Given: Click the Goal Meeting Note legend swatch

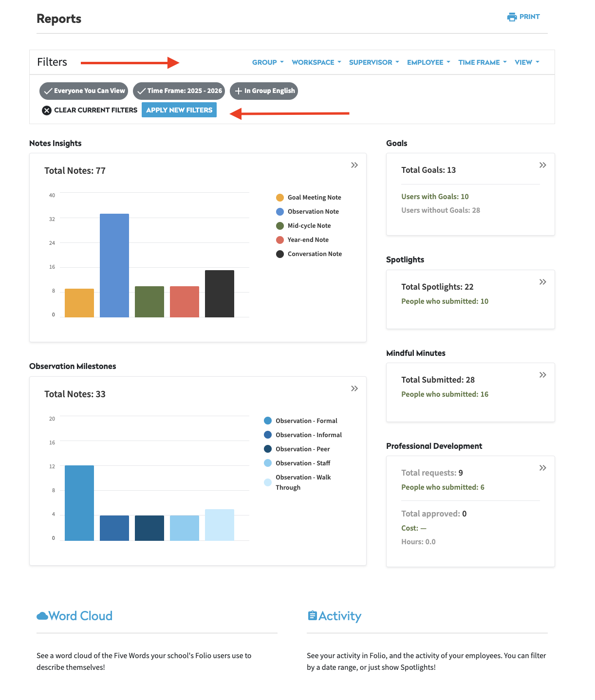Looking at the screenshot, I should click(280, 198).
